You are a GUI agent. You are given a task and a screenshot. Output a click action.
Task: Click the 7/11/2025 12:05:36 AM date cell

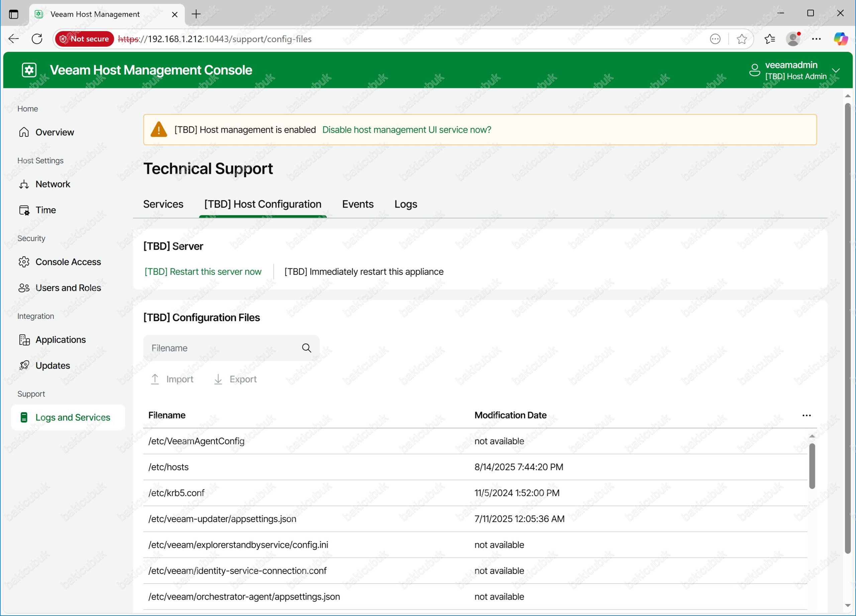(x=519, y=519)
